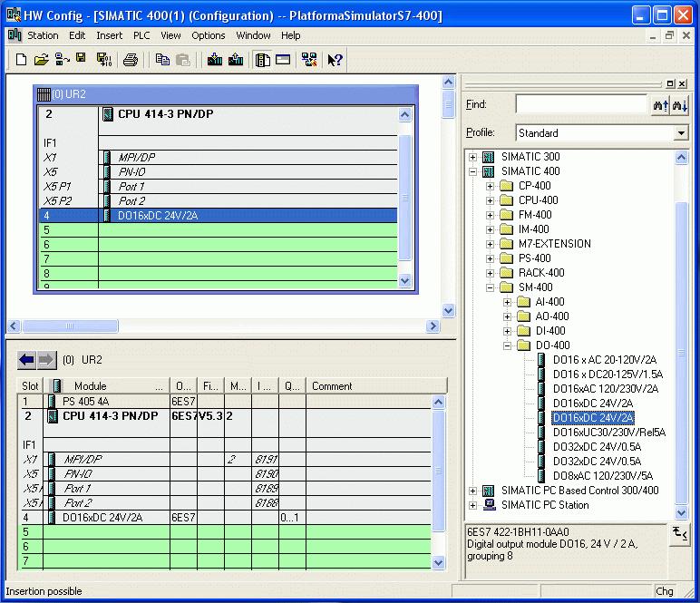Open the Options menu
The image size is (700, 603).
pos(208,35)
